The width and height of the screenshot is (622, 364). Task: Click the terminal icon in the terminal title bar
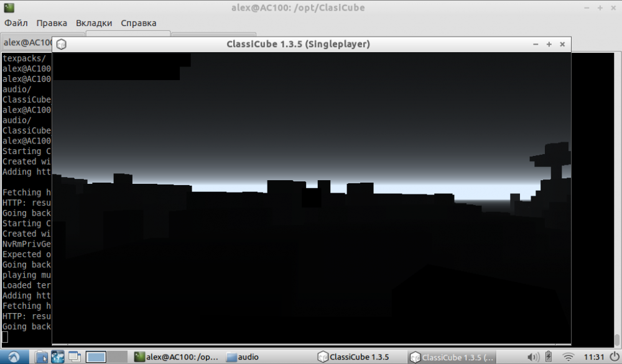pos(9,7)
